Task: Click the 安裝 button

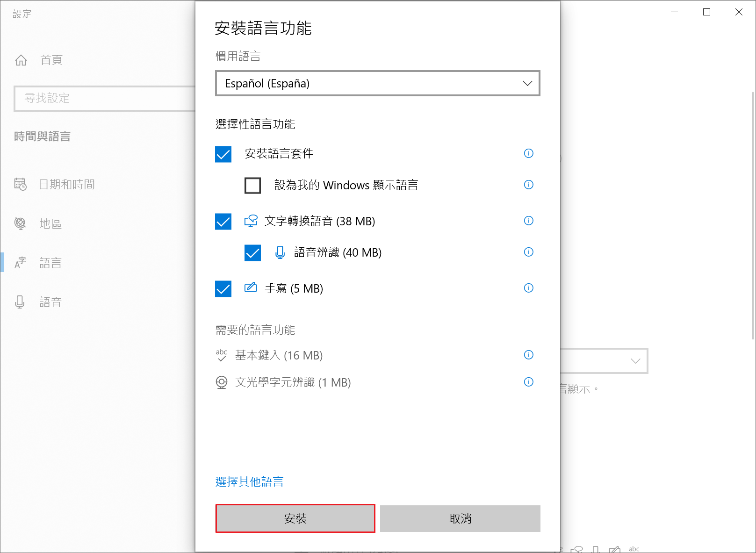Action: click(x=295, y=518)
